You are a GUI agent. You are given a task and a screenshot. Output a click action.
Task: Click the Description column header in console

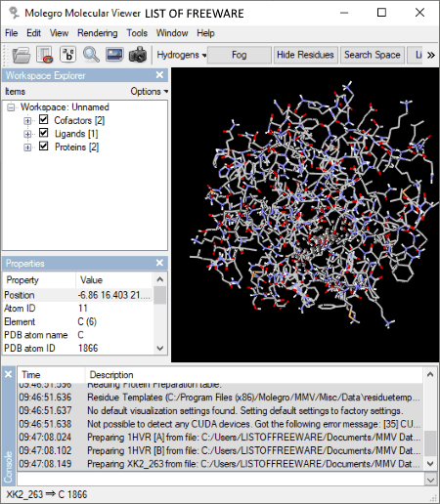coord(254,375)
